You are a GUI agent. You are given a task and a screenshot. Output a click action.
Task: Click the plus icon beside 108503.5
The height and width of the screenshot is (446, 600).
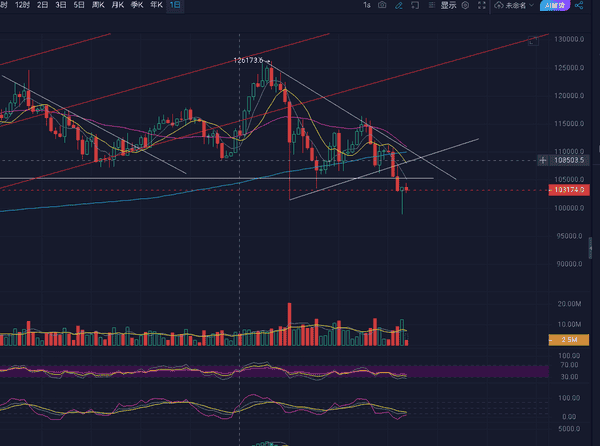(x=543, y=160)
